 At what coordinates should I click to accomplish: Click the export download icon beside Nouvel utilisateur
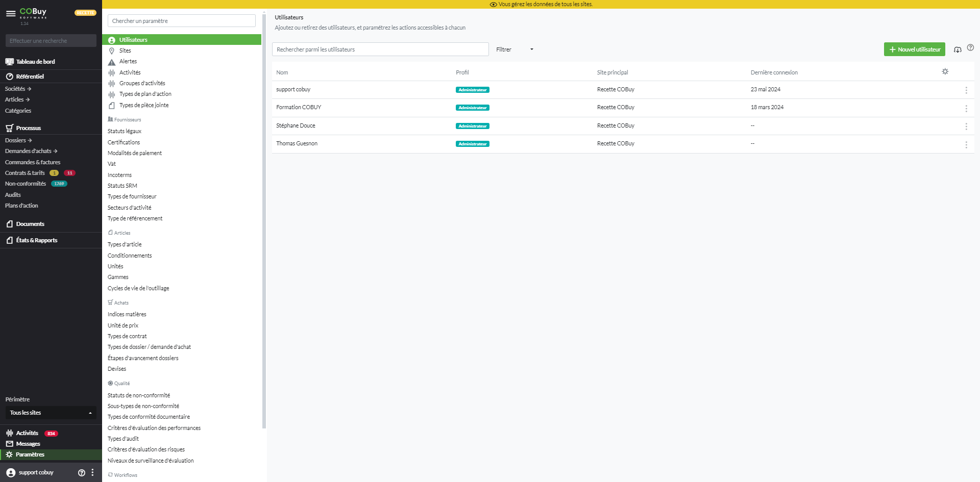[x=958, y=49]
